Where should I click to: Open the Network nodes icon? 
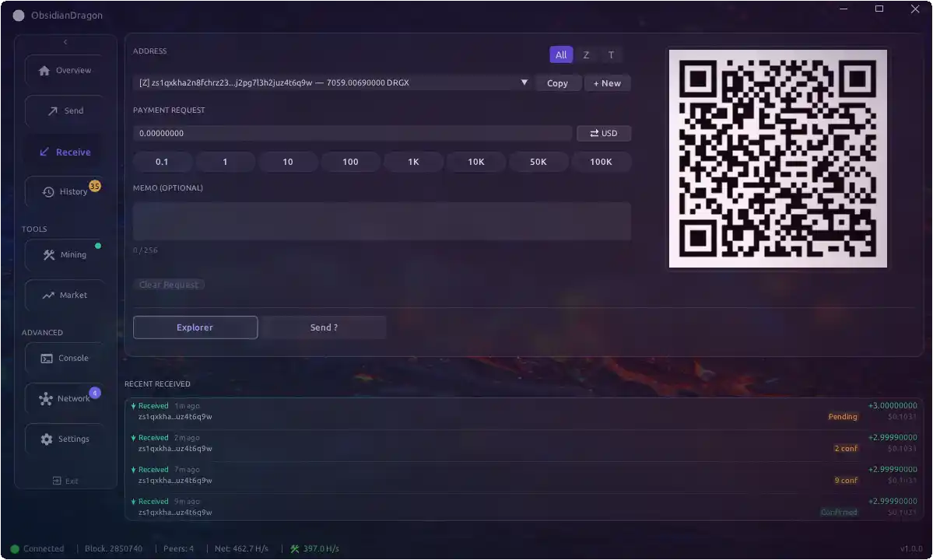[46, 399]
